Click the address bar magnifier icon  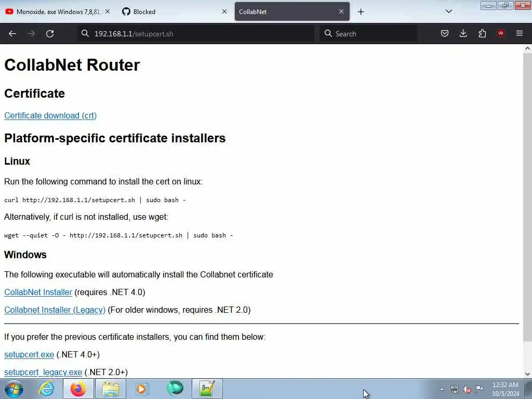pyautogui.click(x=85, y=34)
